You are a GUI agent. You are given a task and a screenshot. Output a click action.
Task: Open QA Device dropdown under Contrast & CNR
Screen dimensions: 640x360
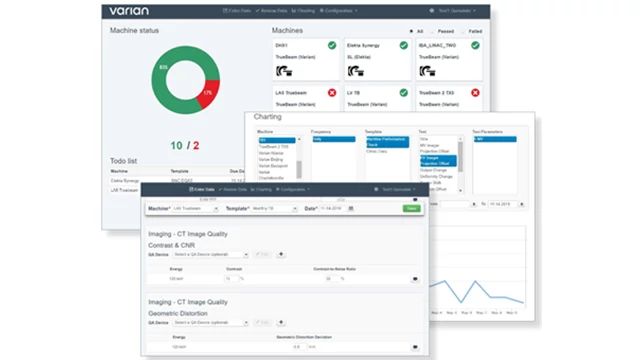211,254
